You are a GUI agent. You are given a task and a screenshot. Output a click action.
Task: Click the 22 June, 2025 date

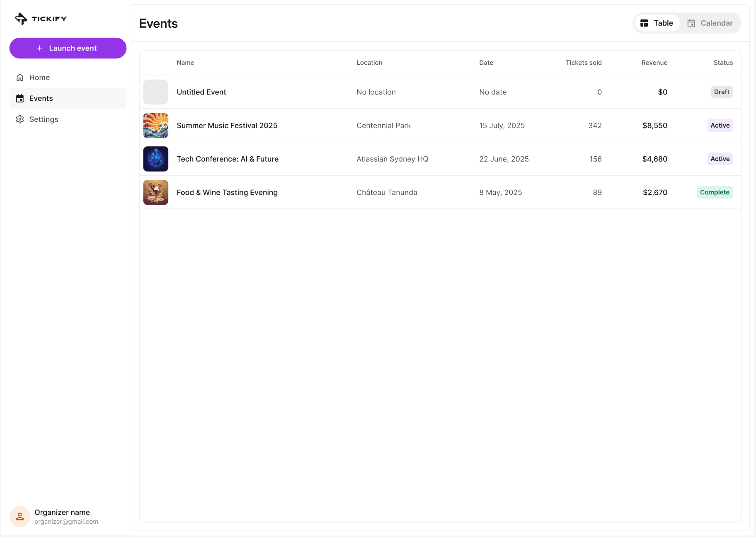(504, 159)
